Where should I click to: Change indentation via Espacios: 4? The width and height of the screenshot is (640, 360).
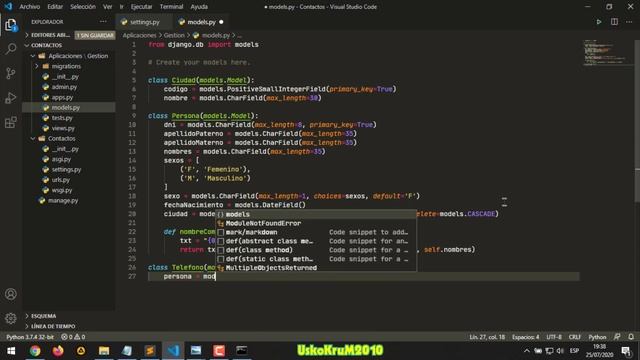point(526,337)
